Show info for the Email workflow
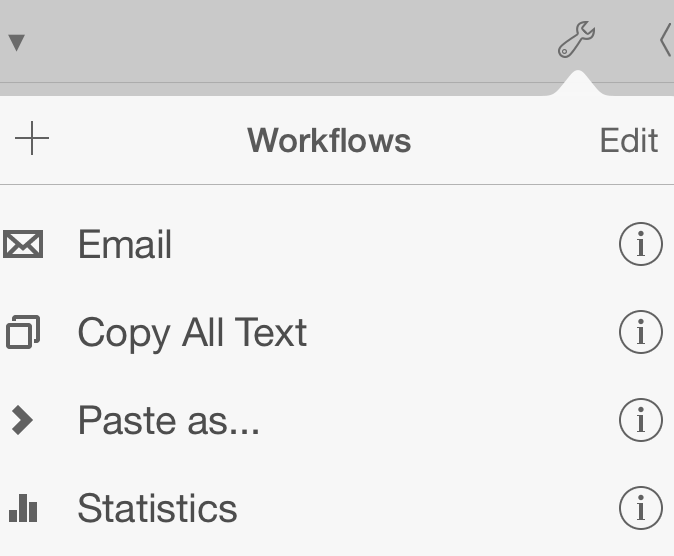The height and width of the screenshot is (556, 674). [640, 244]
